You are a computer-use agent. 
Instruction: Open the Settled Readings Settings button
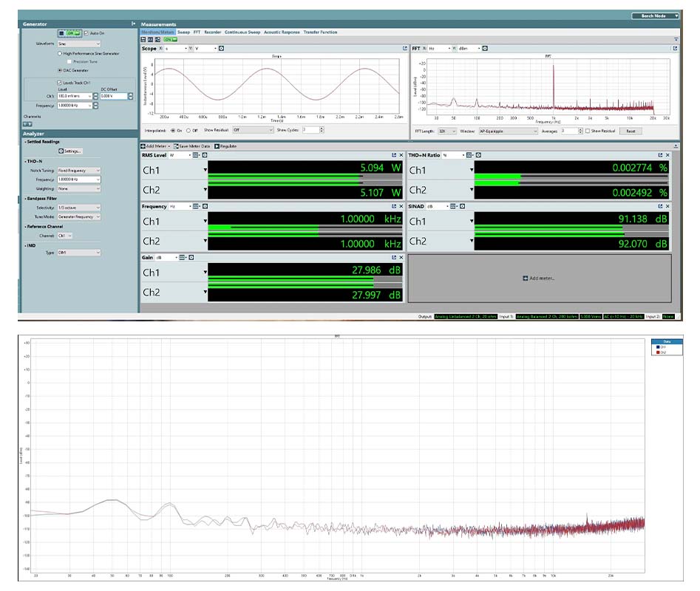(x=70, y=151)
